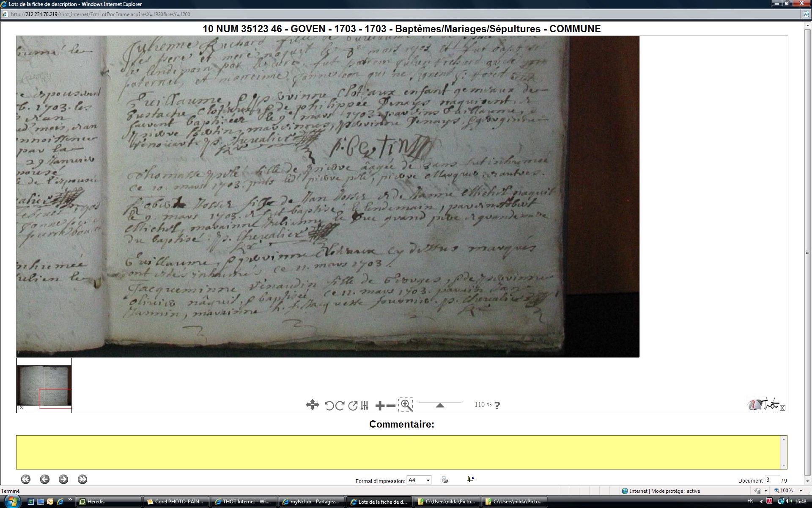812x508 pixels.
Task: Open viewer help question mark
Action: [x=497, y=405]
